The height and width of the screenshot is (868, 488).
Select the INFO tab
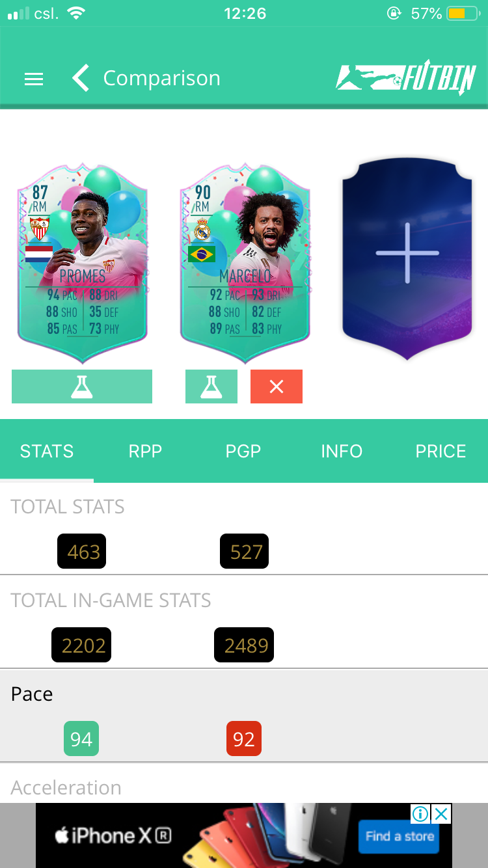click(x=342, y=451)
